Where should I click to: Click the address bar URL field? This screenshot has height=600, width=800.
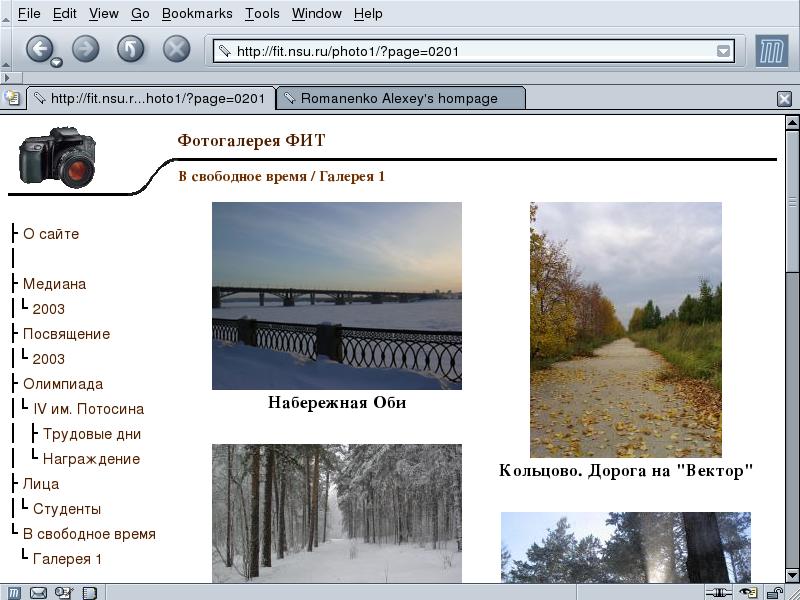pyautogui.click(x=473, y=51)
